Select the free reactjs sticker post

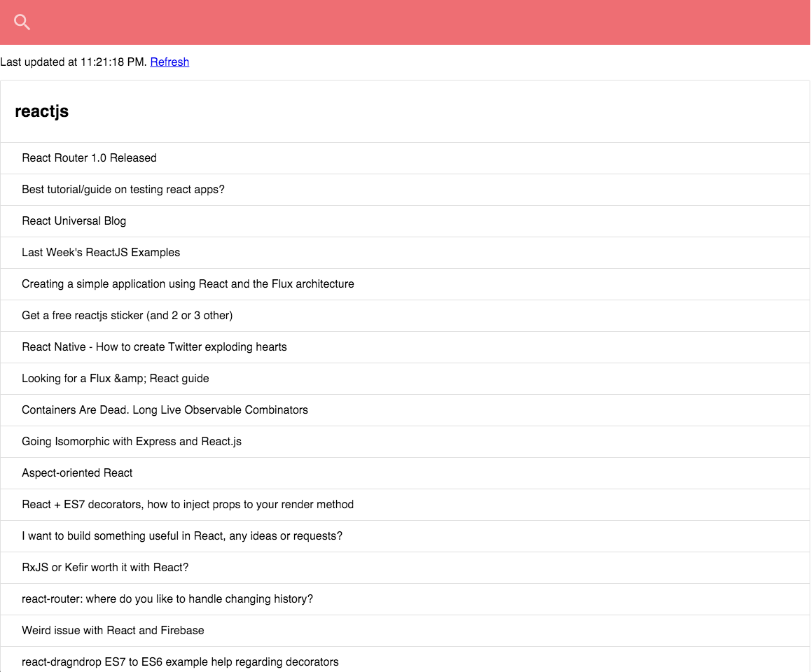pyautogui.click(x=405, y=316)
